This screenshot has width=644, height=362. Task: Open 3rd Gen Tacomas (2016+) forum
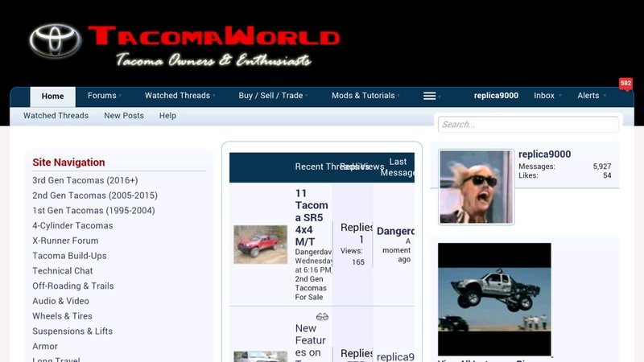(x=85, y=180)
